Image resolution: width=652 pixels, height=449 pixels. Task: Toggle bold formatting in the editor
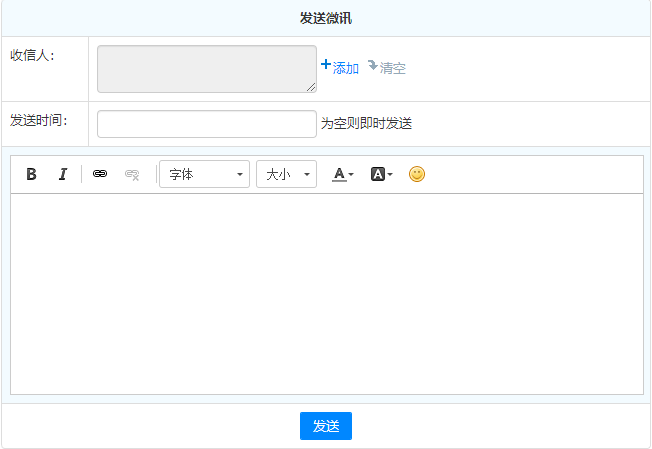[31, 174]
